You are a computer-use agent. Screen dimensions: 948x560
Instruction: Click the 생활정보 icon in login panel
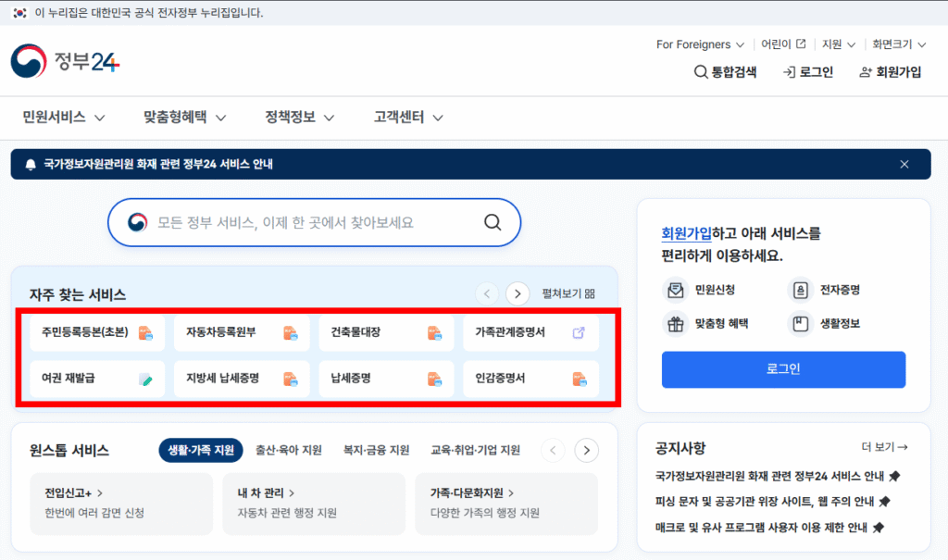click(x=798, y=323)
